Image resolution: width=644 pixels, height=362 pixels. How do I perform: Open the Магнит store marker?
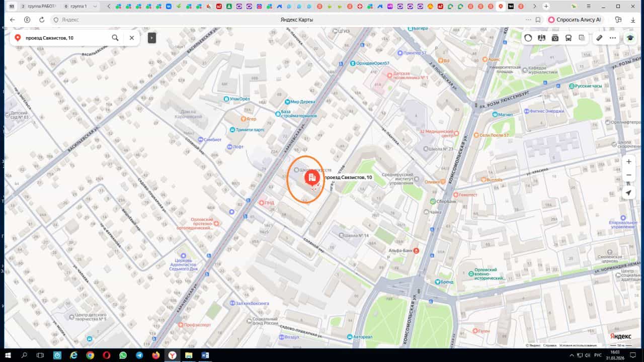click(502, 115)
